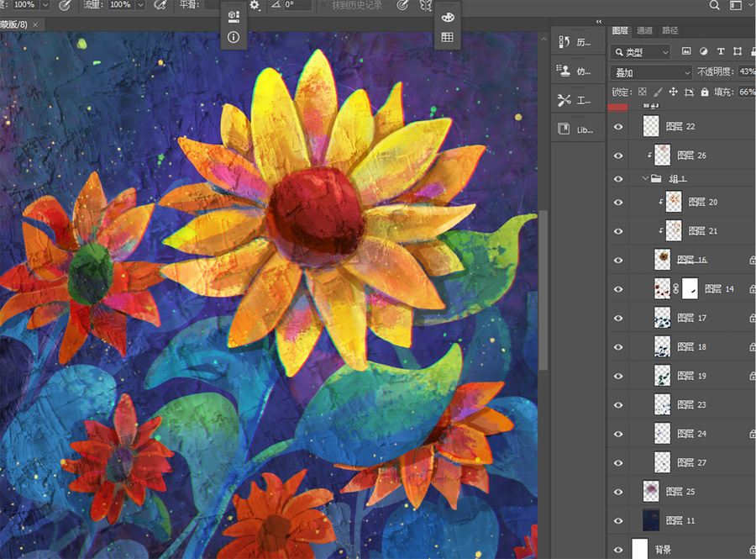Screen dimensions: 756x559
Task: Toggle visibility of group 组 1
Action: coord(618,178)
